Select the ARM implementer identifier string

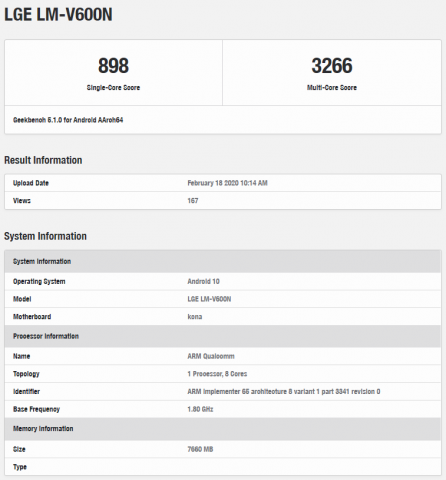[x=284, y=392]
